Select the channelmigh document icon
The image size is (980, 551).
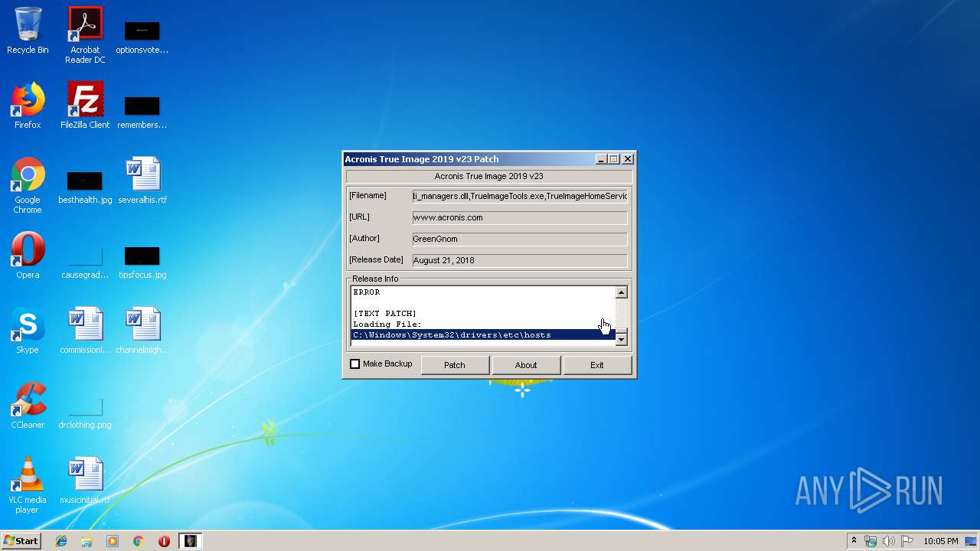142,331
